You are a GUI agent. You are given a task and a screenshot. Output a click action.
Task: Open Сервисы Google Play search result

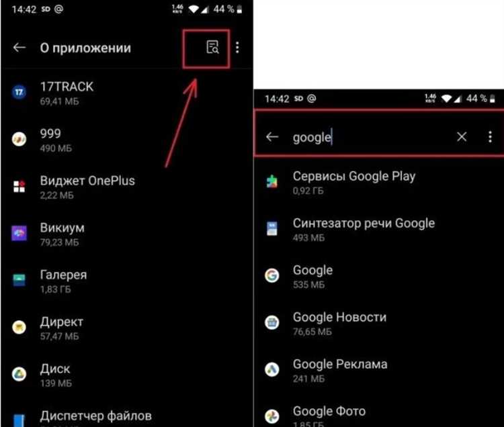point(379,183)
